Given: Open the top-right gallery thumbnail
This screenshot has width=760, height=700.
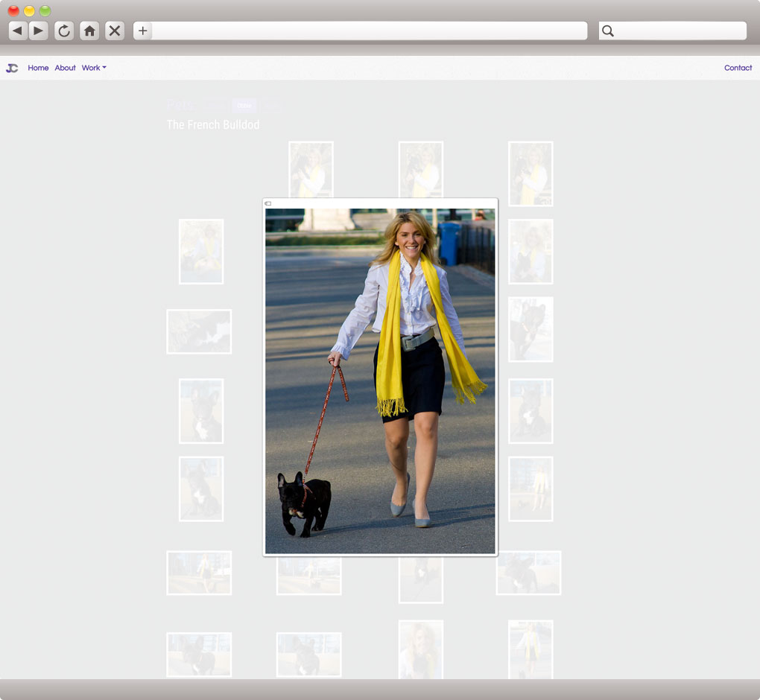Looking at the screenshot, I should (x=531, y=174).
